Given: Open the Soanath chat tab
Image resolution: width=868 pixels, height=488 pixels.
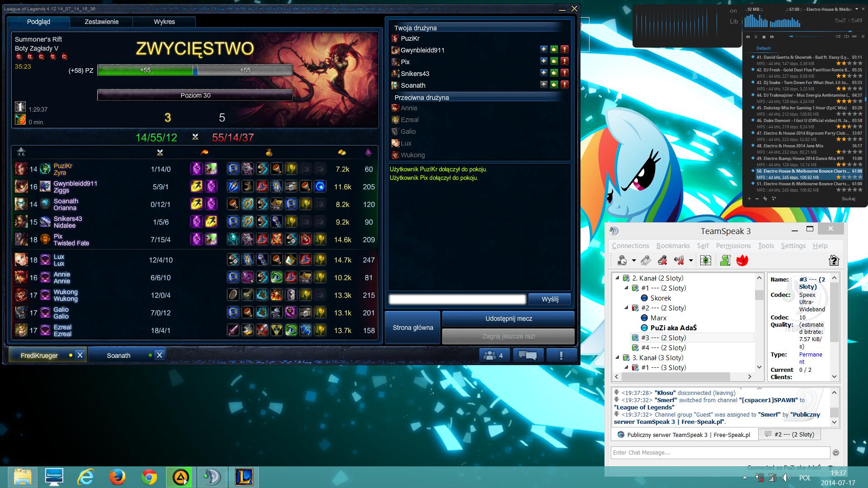Looking at the screenshot, I should click(x=118, y=356).
